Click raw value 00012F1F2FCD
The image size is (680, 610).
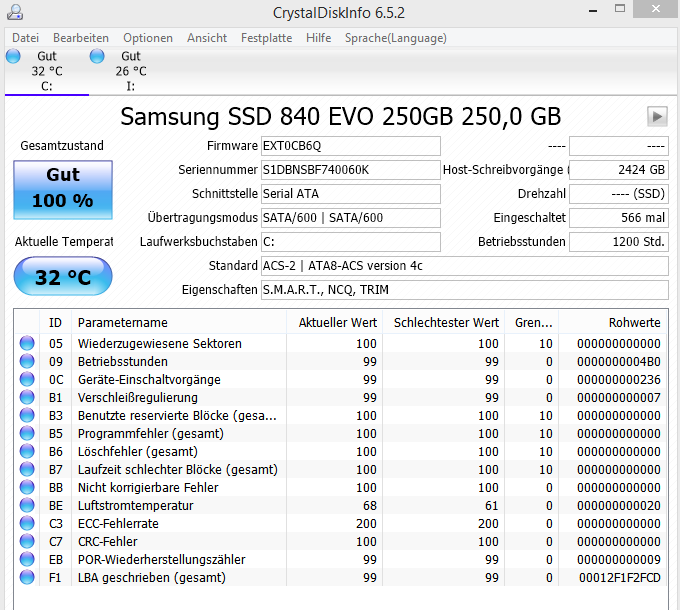[620, 577]
